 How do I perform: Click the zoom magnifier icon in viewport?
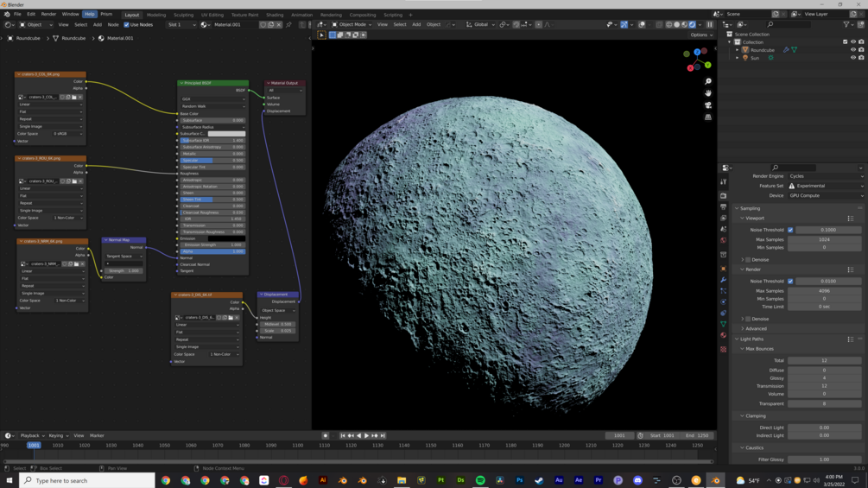point(708,81)
